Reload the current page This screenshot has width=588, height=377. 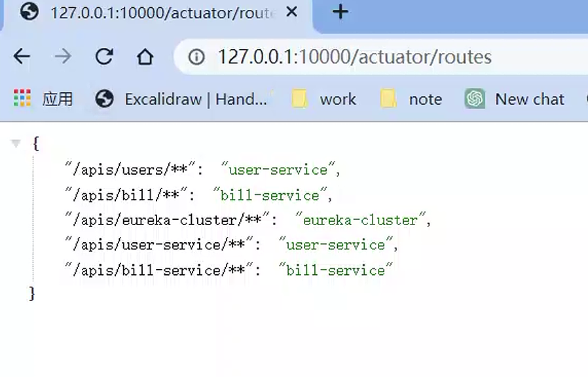pos(104,57)
